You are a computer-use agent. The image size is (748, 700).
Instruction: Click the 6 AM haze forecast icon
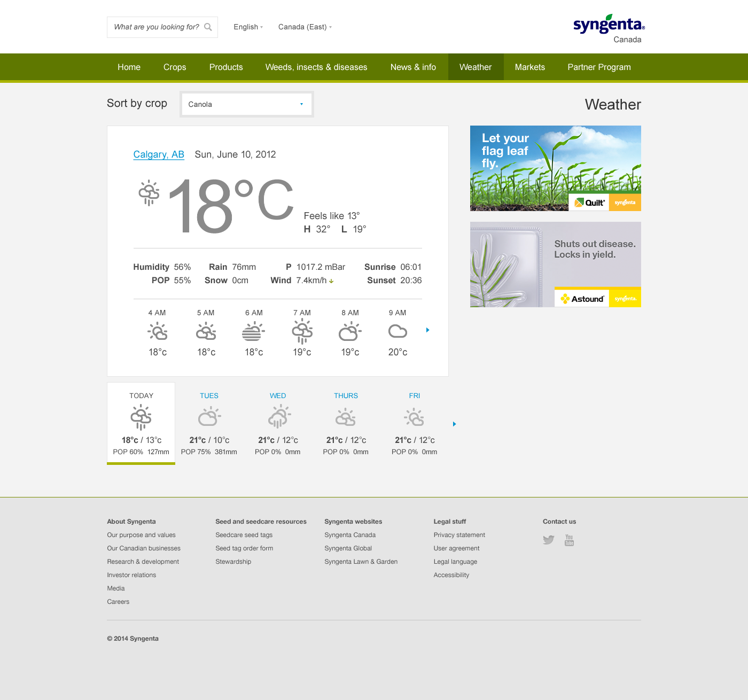pos(253,332)
